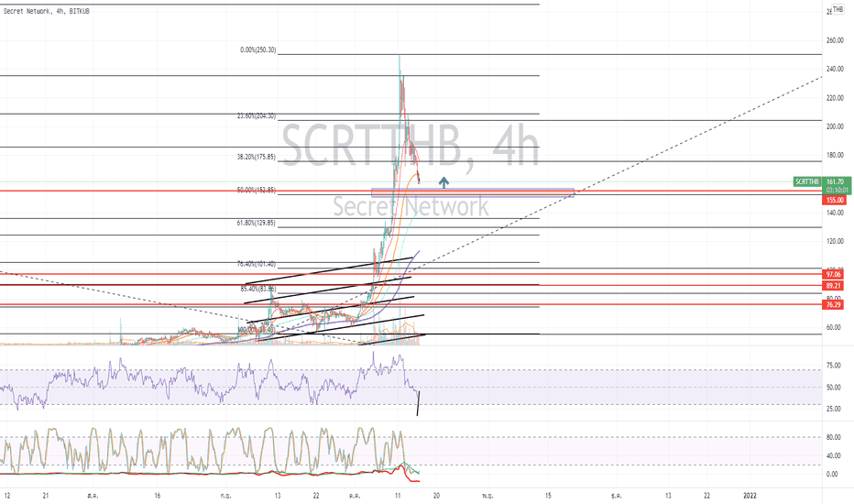Click 260.00 on the price axis
The height and width of the screenshot is (504, 854).
pos(835,40)
